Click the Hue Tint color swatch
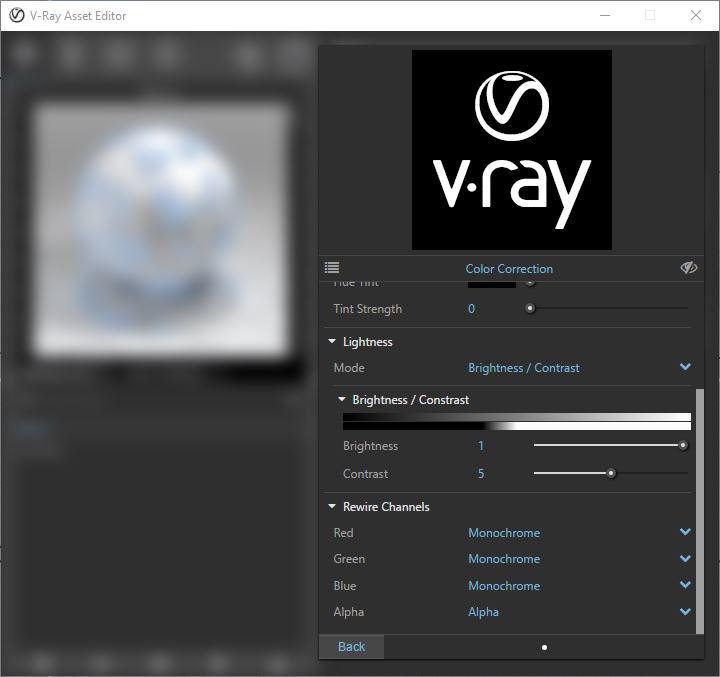The width and height of the screenshot is (720, 677). tap(492, 284)
